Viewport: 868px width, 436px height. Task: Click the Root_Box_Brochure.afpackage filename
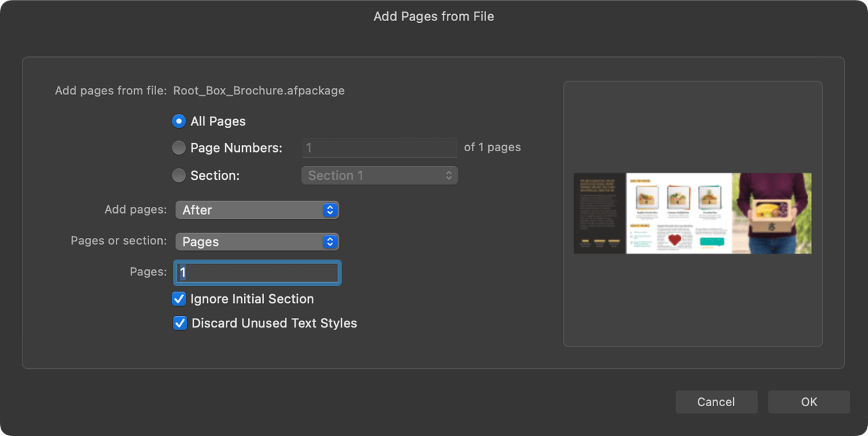[259, 90]
